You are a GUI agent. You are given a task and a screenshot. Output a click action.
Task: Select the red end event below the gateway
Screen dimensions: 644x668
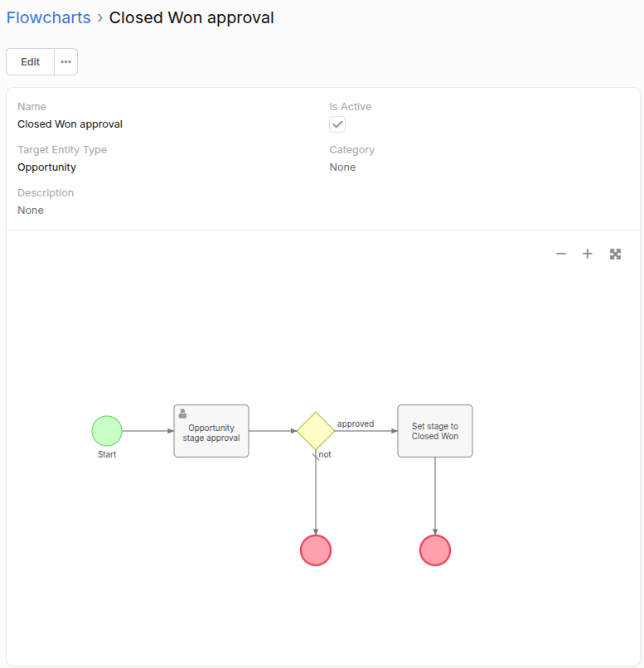point(316,550)
